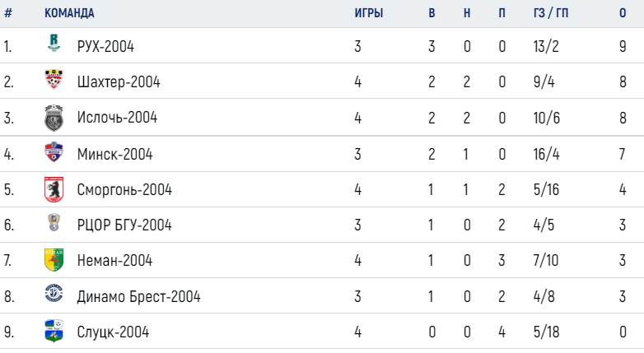
Task: Click the Минск-2004 team name
Action: tap(115, 154)
